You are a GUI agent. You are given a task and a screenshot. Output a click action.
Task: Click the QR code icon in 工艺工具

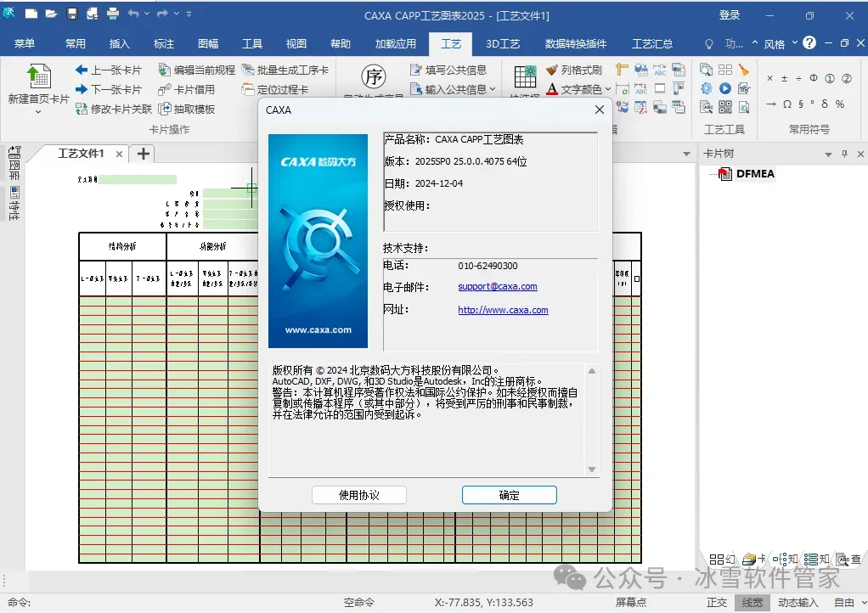[x=725, y=107]
